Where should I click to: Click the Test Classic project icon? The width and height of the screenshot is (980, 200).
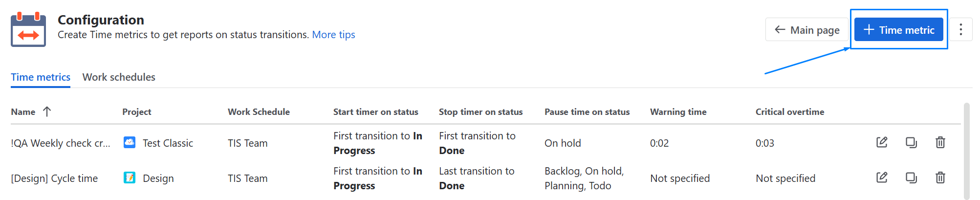point(130,143)
